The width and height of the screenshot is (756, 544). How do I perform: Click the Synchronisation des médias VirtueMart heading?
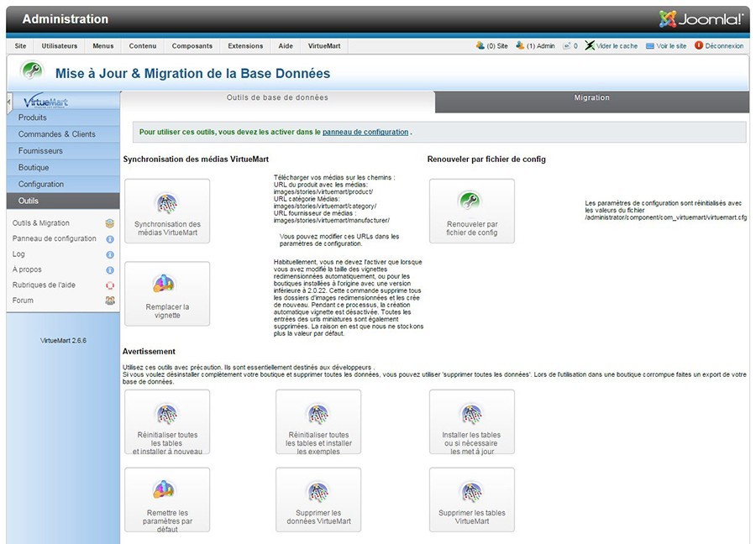pyautogui.click(x=196, y=160)
